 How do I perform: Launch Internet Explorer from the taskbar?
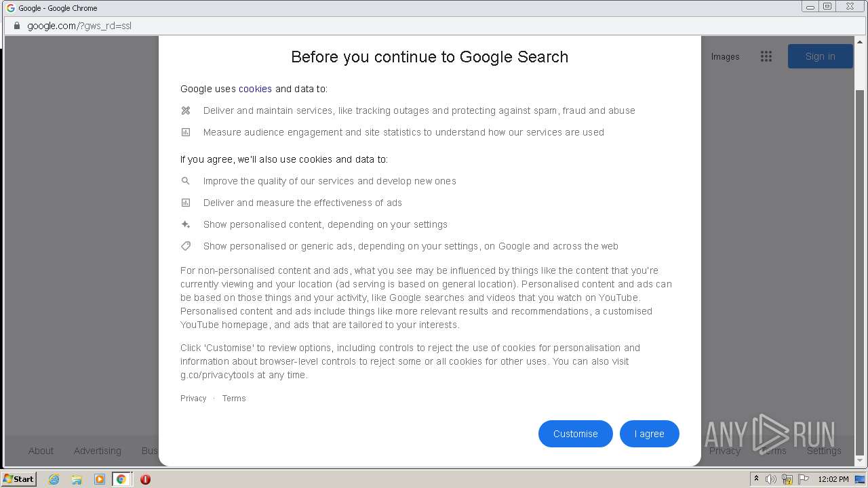(x=54, y=479)
